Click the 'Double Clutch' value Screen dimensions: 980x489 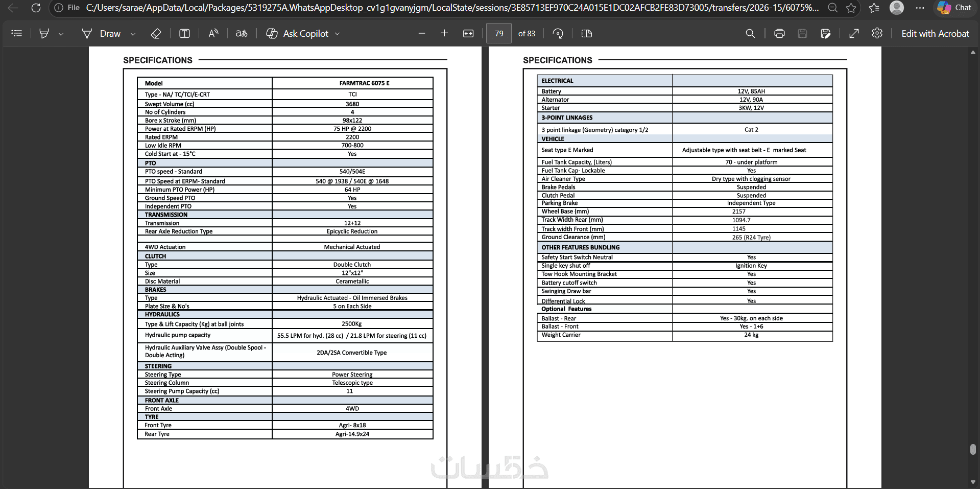tap(352, 265)
